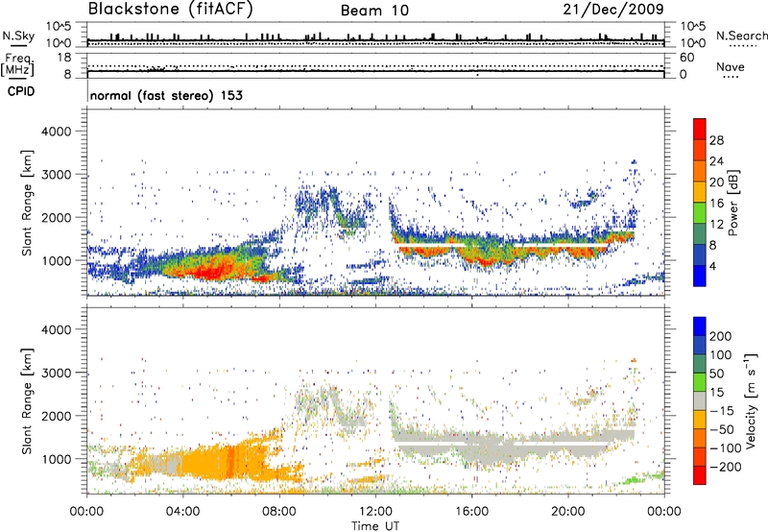Click the "-100" label on the Velocity scale
Screen dimensions: 768x532
[x=726, y=448]
